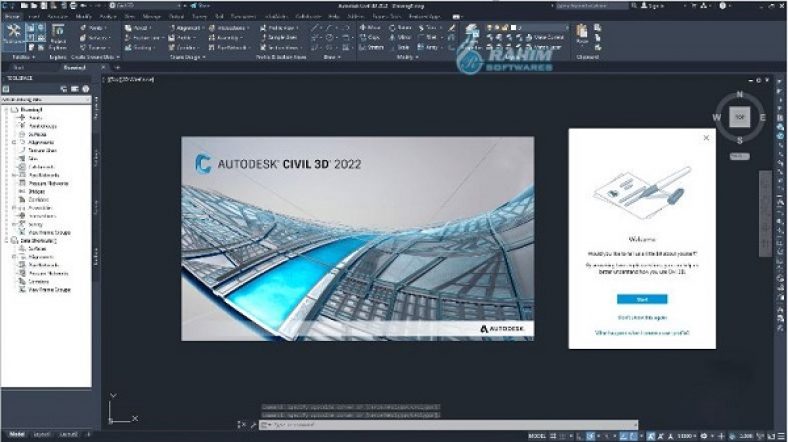Switch to the Model layout tab

pos(17,434)
